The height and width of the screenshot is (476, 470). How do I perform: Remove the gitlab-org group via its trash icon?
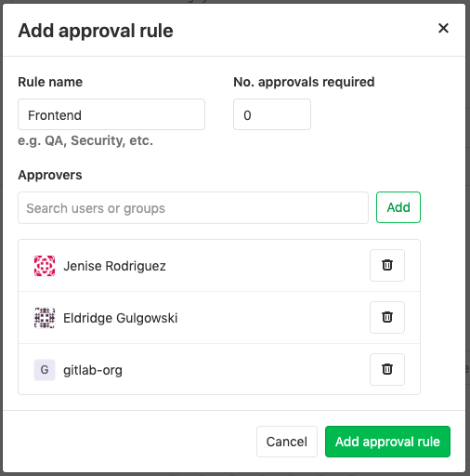click(x=387, y=369)
